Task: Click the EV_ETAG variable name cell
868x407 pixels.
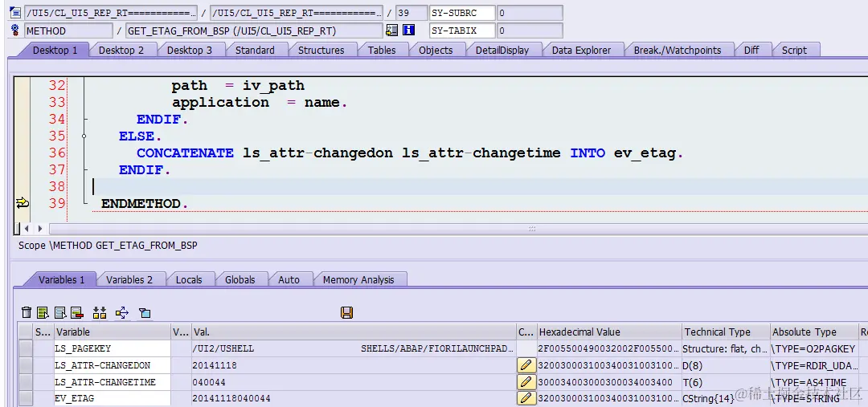Action: click(x=113, y=398)
